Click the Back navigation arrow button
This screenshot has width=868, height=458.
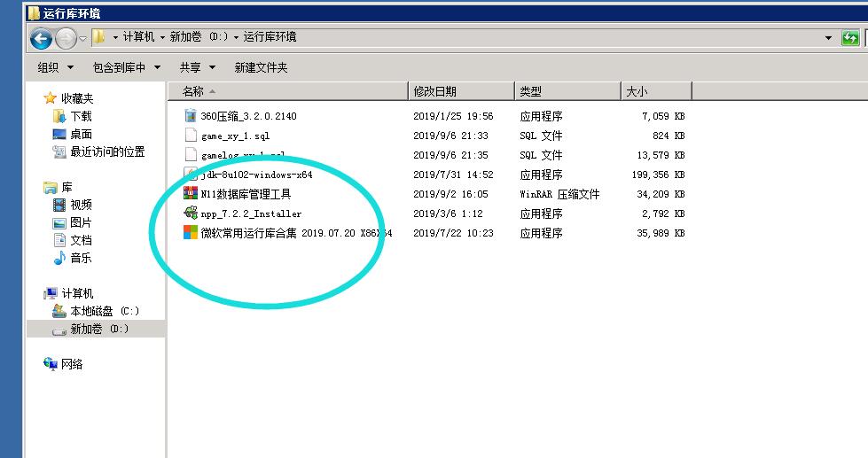coord(41,38)
